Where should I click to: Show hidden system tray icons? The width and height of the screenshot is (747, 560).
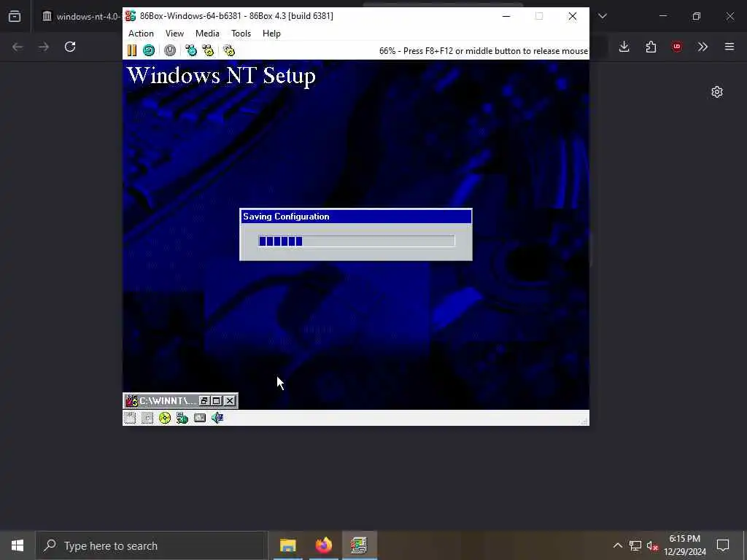point(617,545)
